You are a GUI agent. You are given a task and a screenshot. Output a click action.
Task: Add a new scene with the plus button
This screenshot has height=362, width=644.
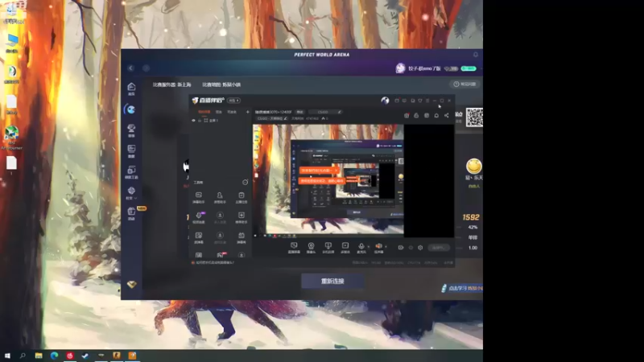[247, 112]
